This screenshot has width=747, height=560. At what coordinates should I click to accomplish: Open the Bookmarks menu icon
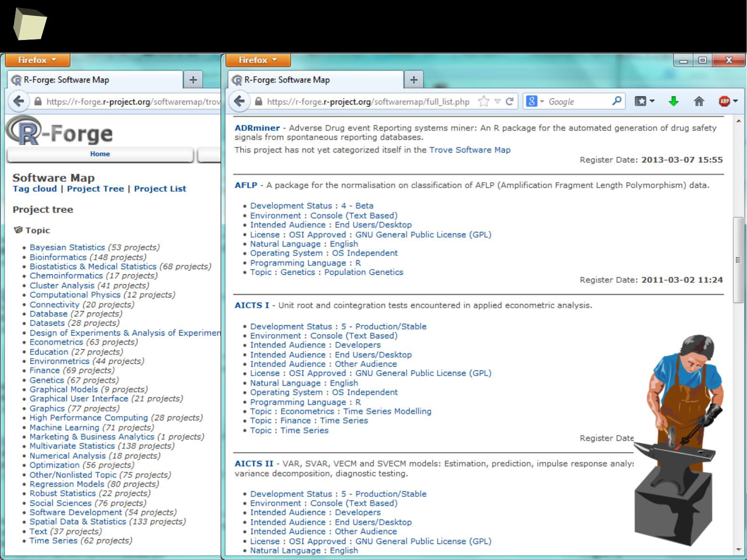pyautogui.click(x=640, y=101)
